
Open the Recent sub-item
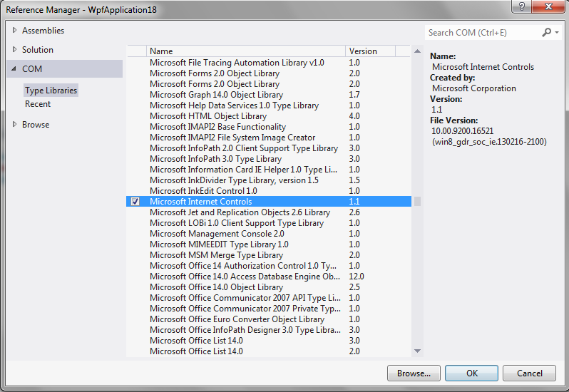point(38,104)
